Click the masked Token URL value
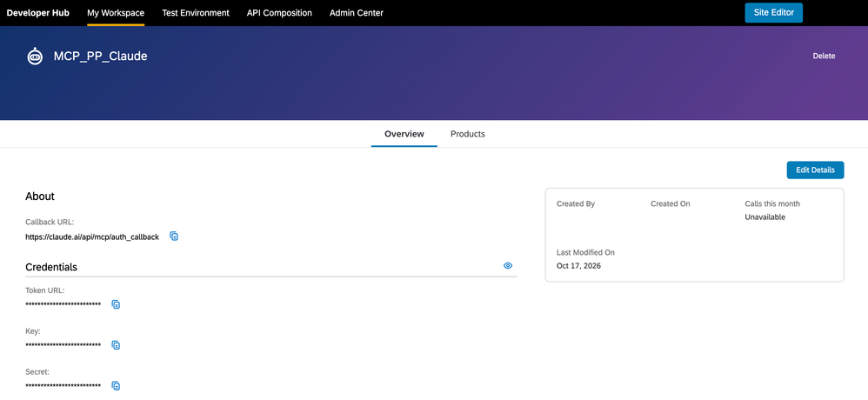Image resolution: width=868 pixels, height=400 pixels. coord(63,305)
